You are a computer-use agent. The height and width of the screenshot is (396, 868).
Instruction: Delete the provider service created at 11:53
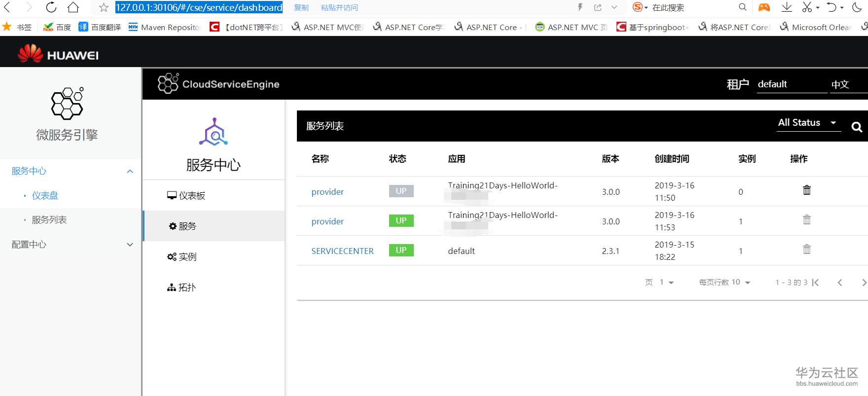point(807,219)
